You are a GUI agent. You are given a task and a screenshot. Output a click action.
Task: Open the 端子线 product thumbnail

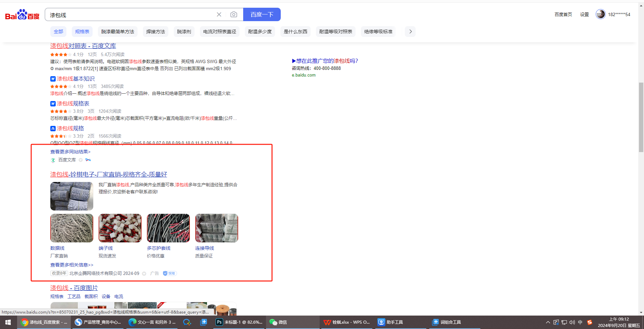(x=120, y=228)
